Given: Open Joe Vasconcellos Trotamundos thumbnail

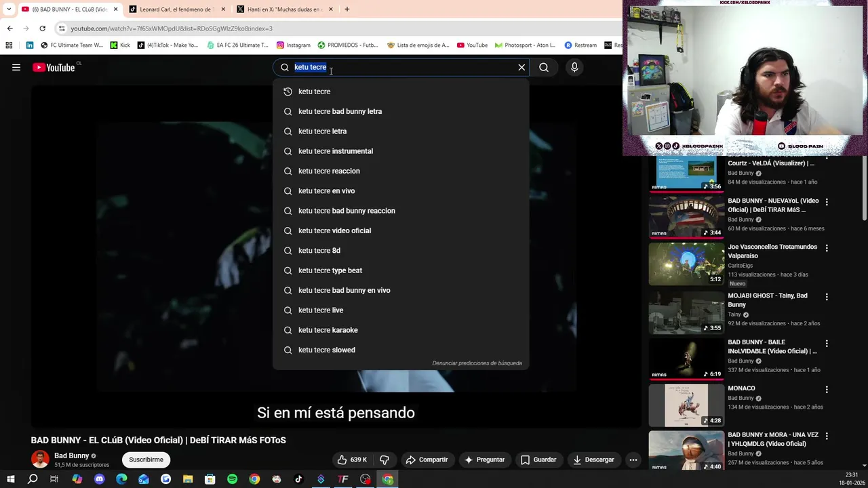Looking at the screenshot, I should [x=686, y=264].
